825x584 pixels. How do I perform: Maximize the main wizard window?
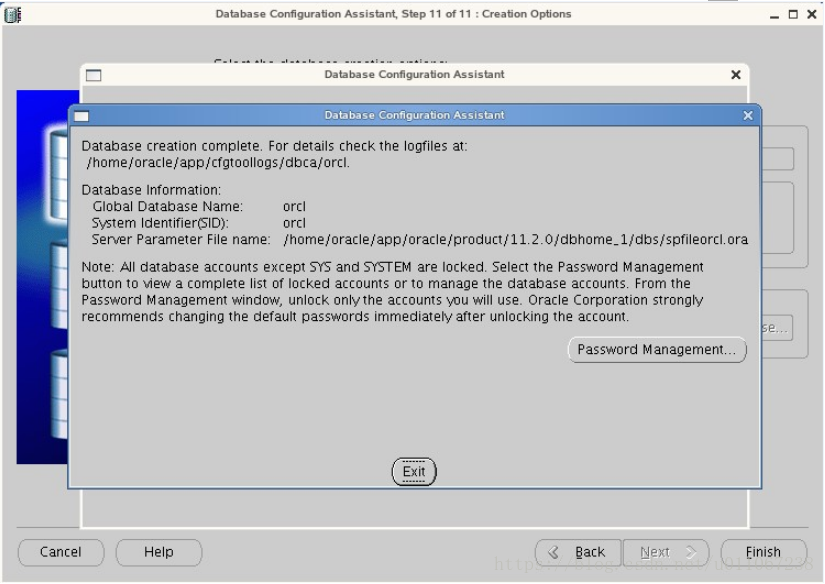pyautogui.click(x=793, y=14)
